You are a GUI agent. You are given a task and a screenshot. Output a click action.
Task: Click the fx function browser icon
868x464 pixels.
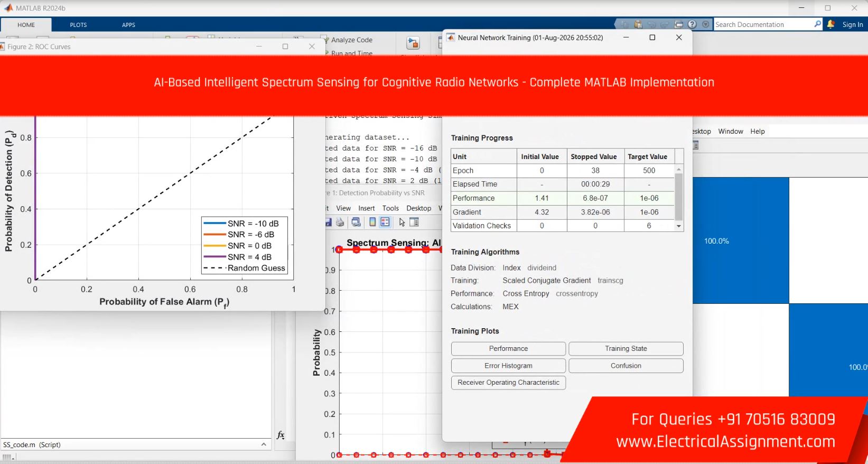(x=281, y=435)
